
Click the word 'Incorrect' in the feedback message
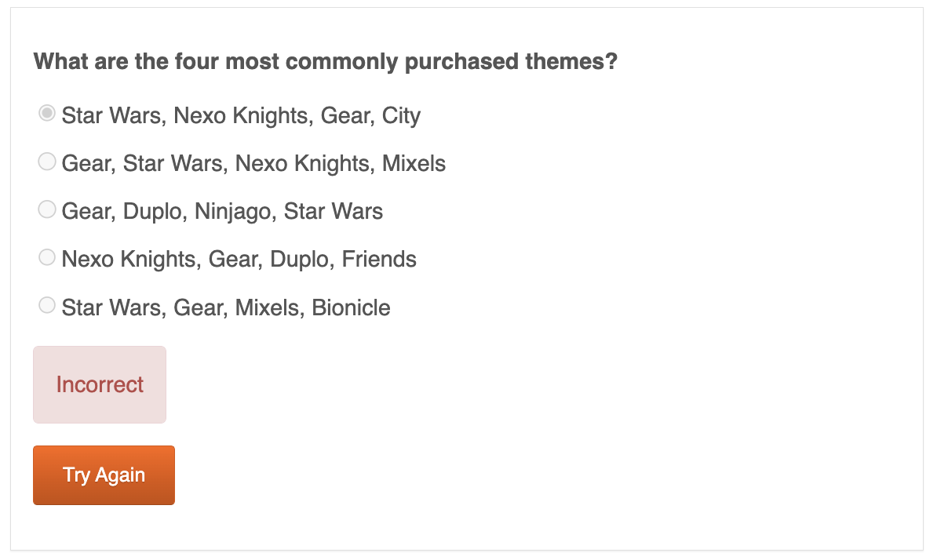pyautogui.click(x=100, y=384)
